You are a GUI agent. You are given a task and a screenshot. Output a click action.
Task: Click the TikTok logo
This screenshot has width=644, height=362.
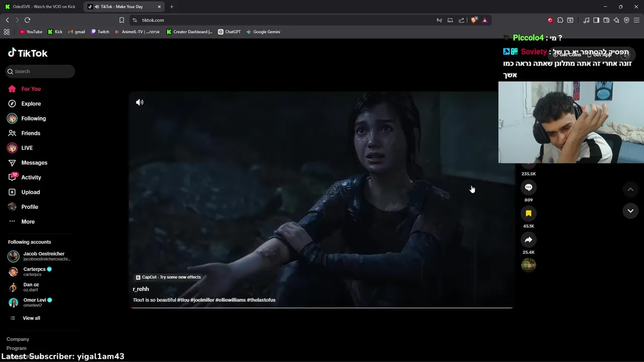(28, 53)
